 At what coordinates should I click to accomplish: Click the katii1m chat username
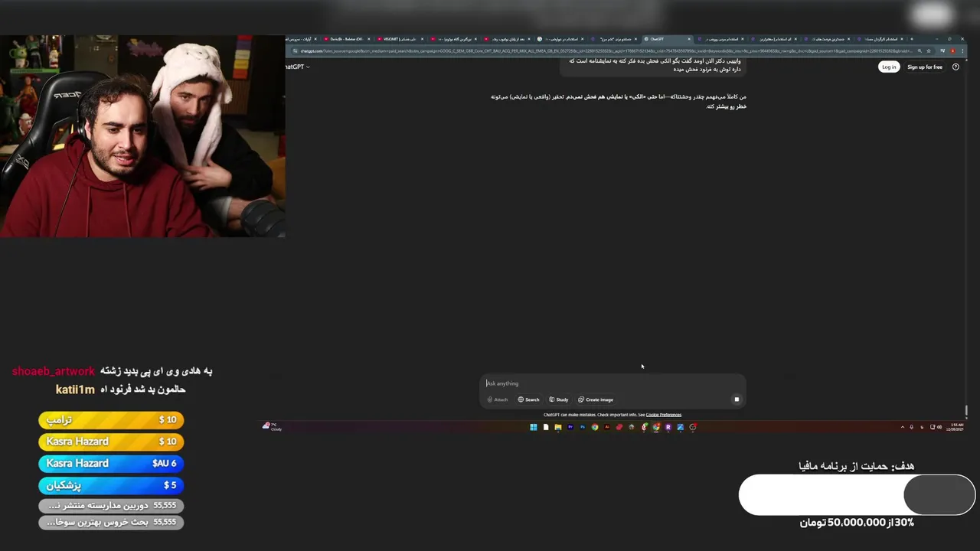click(x=75, y=390)
